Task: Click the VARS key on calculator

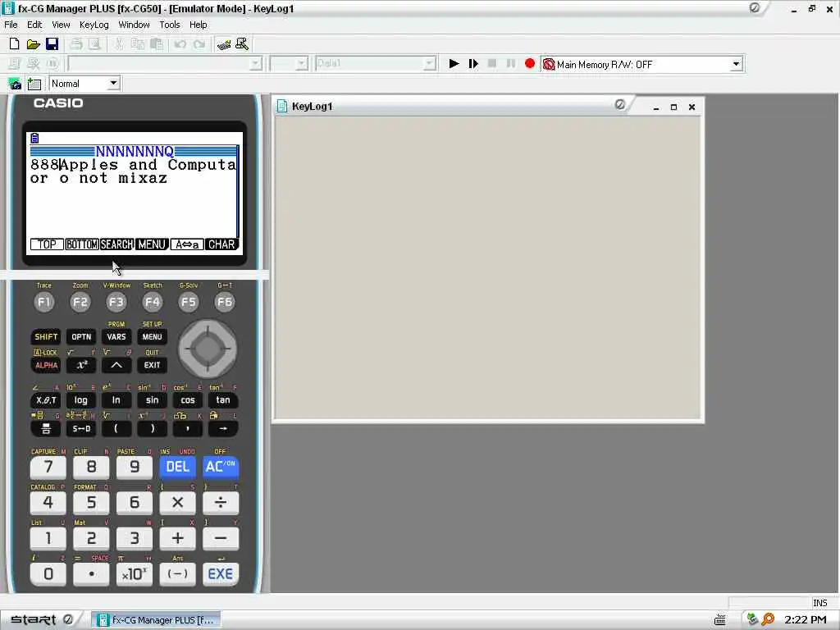Action: tap(116, 337)
